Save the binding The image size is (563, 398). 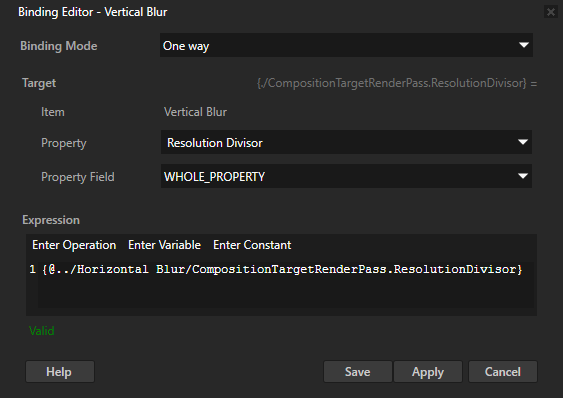click(x=358, y=372)
